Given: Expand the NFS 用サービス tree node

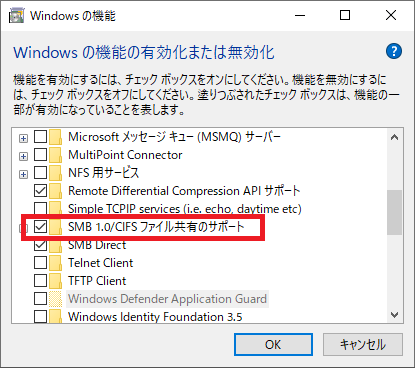Looking at the screenshot, I should point(23,174).
